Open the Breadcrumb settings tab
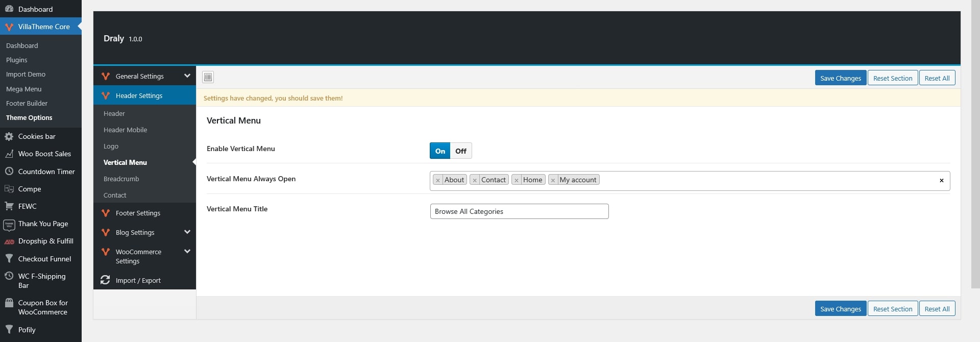Image resolution: width=980 pixels, height=342 pixels. click(x=121, y=179)
